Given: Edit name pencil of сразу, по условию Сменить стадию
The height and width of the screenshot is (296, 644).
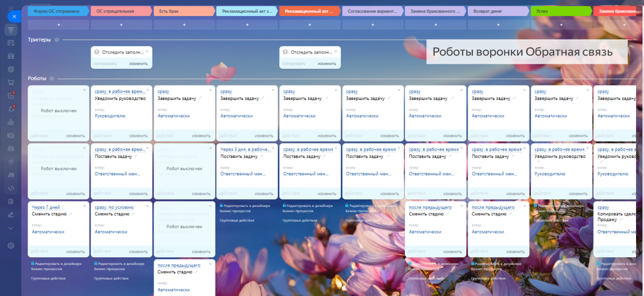Looking at the screenshot, I should 133,213.
